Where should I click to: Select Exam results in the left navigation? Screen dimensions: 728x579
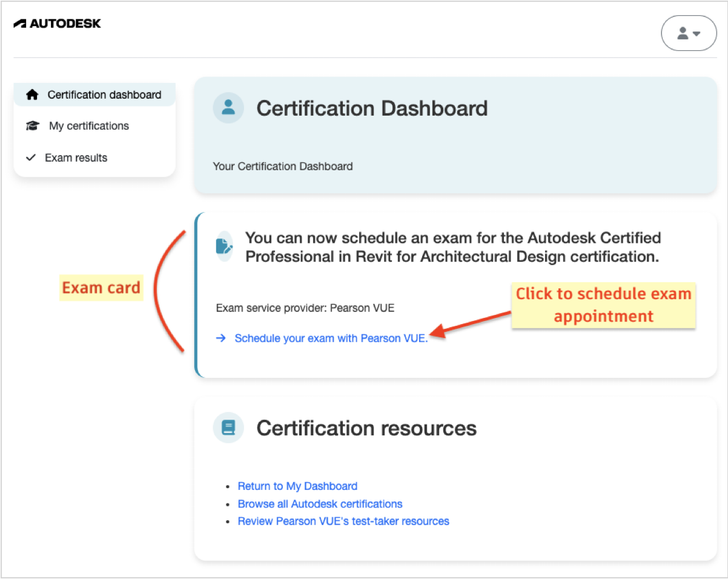pyautogui.click(x=76, y=157)
